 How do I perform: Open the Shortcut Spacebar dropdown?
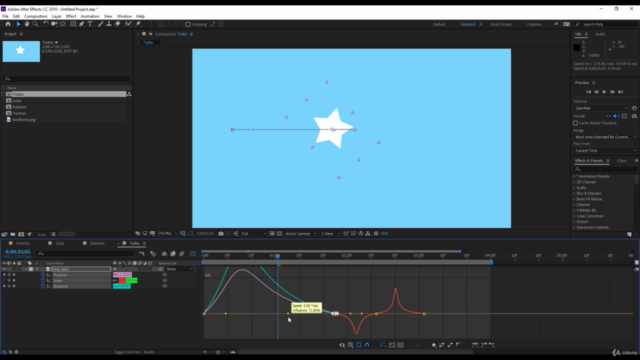(601, 108)
